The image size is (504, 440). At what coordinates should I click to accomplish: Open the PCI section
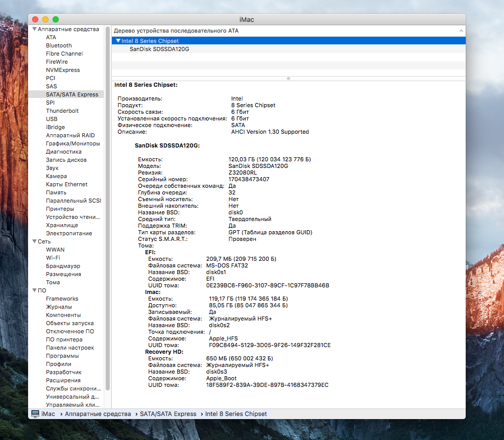(x=51, y=78)
